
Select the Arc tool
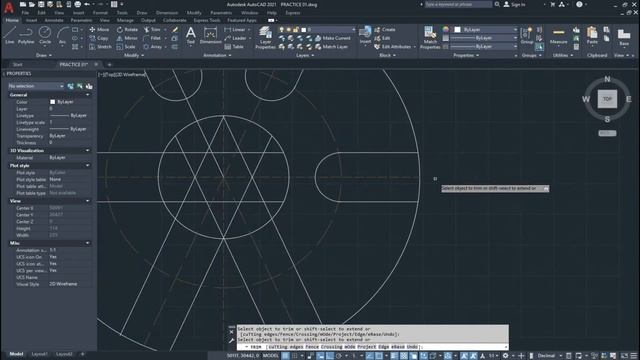coord(62,35)
